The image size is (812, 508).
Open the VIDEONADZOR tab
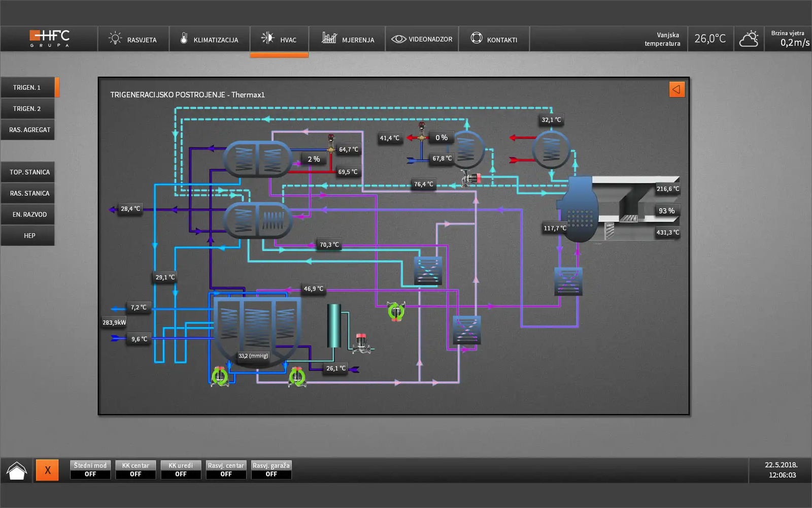tap(422, 40)
